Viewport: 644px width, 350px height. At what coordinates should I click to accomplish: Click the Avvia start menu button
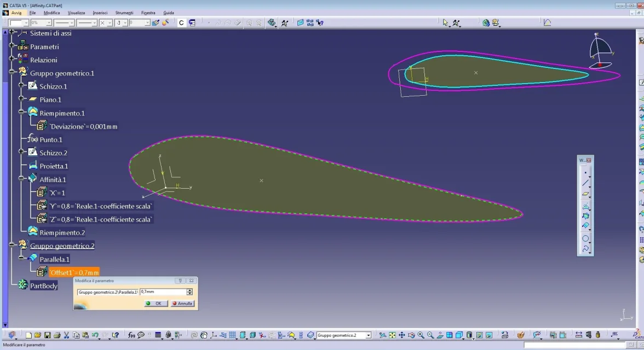pos(16,13)
